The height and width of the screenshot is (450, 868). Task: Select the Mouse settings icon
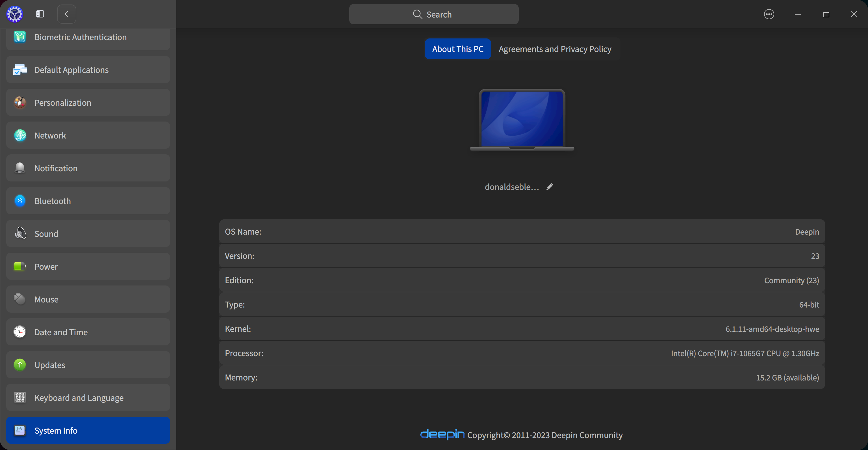click(x=19, y=299)
